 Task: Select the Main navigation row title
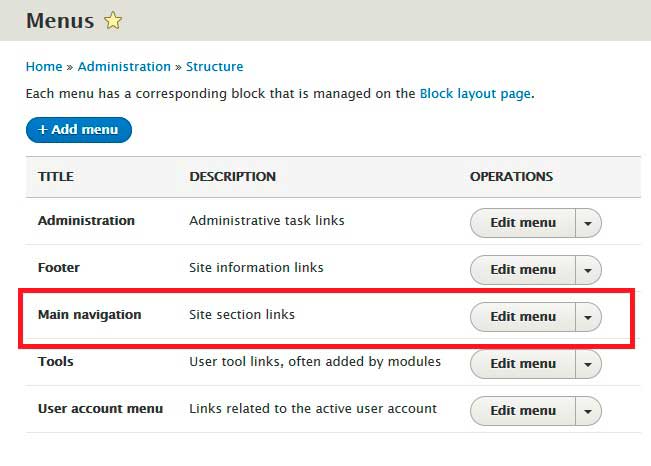click(x=89, y=315)
